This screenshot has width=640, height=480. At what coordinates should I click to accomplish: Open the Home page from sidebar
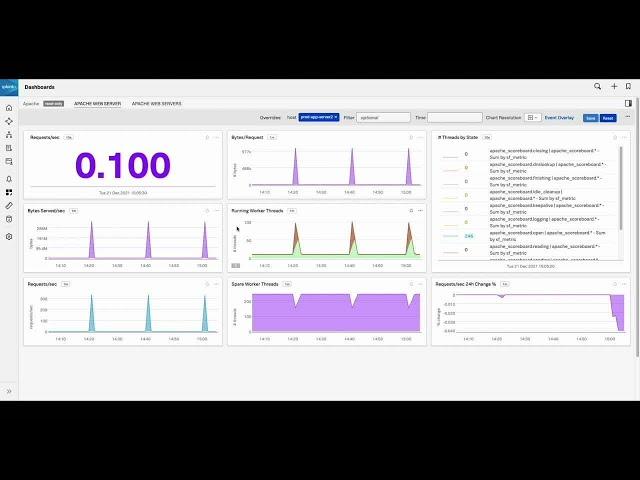[9, 108]
